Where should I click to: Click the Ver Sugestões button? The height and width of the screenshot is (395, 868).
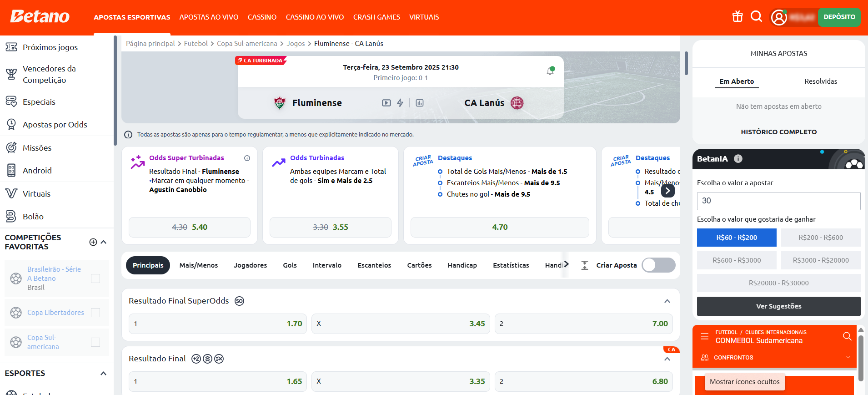pyautogui.click(x=778, y=306)
